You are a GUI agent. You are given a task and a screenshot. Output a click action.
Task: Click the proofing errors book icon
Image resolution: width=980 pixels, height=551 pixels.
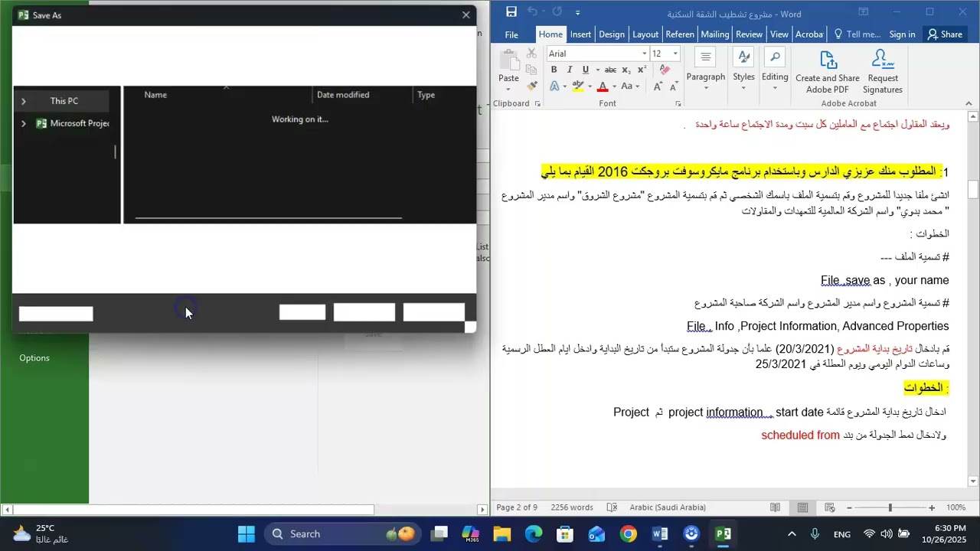pyautogui.click(x=612, y=507)
